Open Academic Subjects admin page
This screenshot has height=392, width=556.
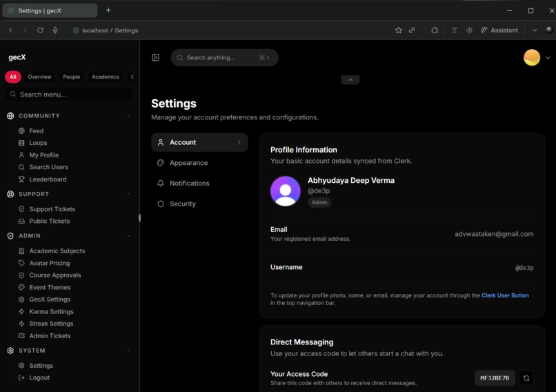point(57,251)
